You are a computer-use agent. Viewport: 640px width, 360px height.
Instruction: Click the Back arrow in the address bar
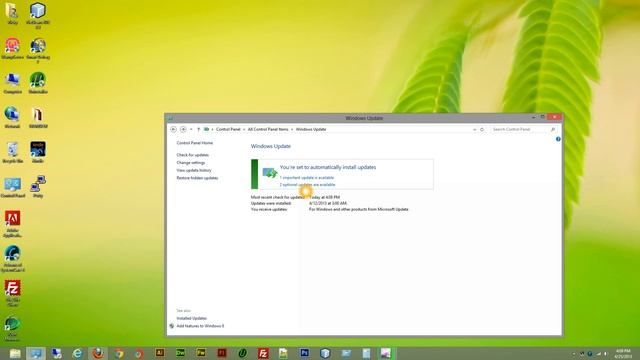click(173, 129)
